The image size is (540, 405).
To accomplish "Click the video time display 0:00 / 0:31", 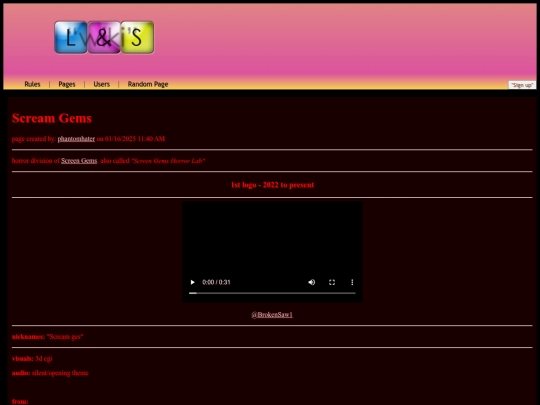I will coord(216,282).
